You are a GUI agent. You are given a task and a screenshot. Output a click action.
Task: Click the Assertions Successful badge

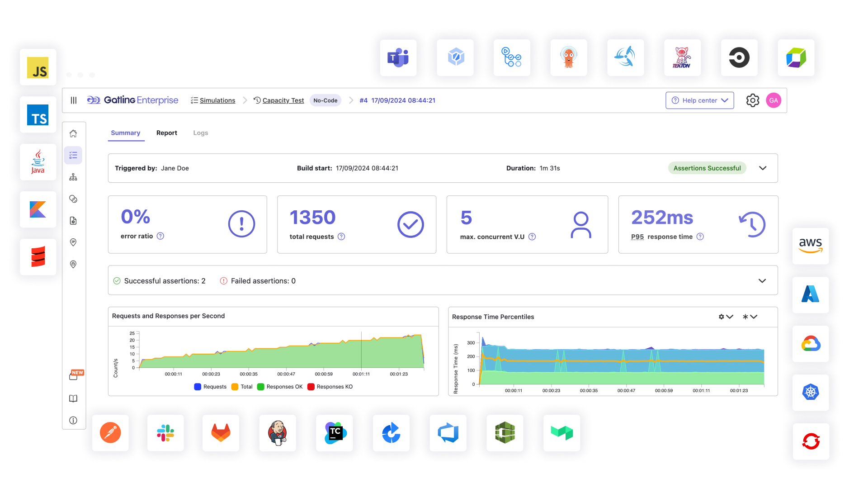click(x=707, y=168)
